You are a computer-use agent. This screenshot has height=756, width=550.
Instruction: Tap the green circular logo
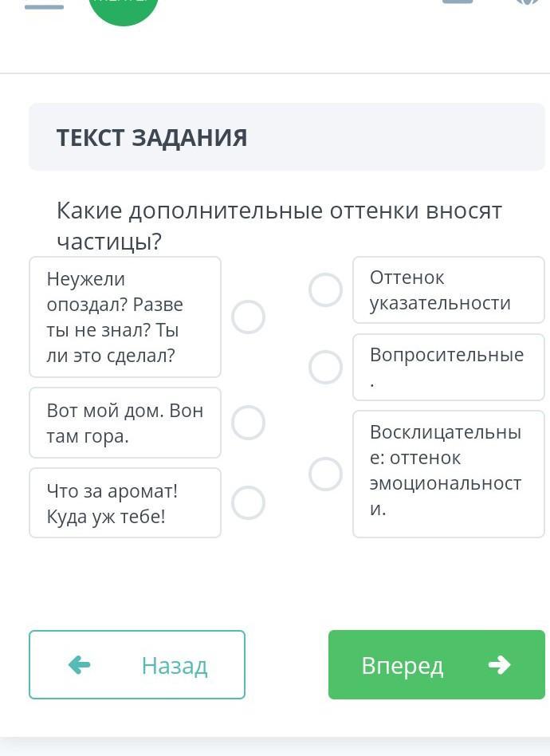pyautogui.click(x=124, y=8)
